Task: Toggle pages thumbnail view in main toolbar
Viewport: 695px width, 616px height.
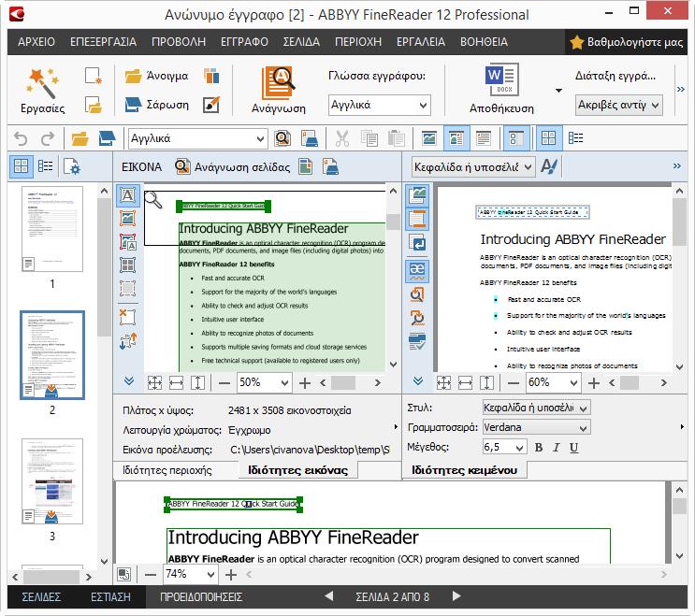Action: click(x=548, y=138)
